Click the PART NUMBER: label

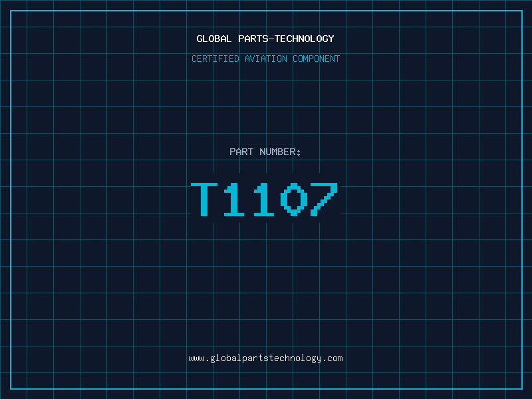point(265,152)
